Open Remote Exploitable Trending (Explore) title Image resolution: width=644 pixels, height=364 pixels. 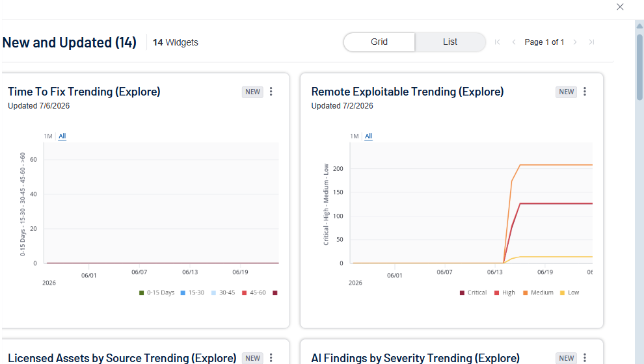point(407,92)
